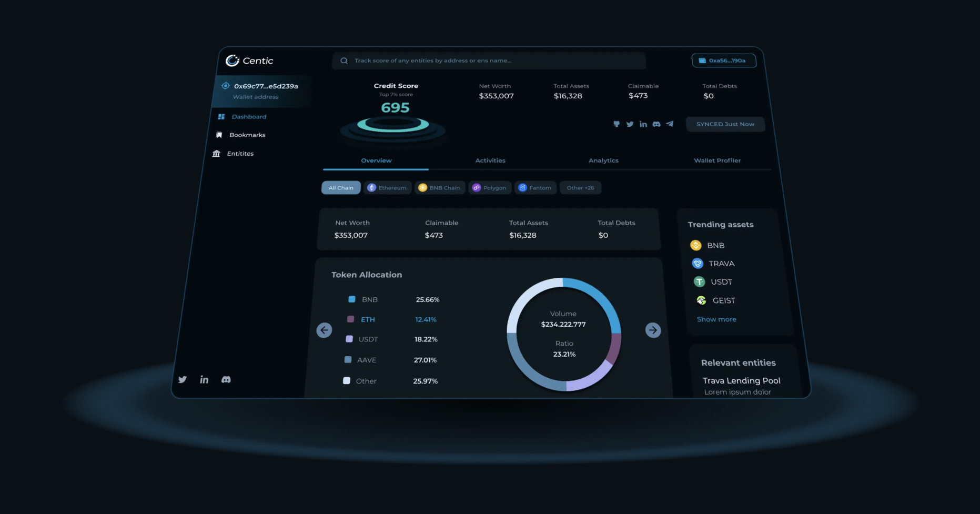Click the SYNCED Just Now button
Screen dimensions: 980x514
[725, 124]
